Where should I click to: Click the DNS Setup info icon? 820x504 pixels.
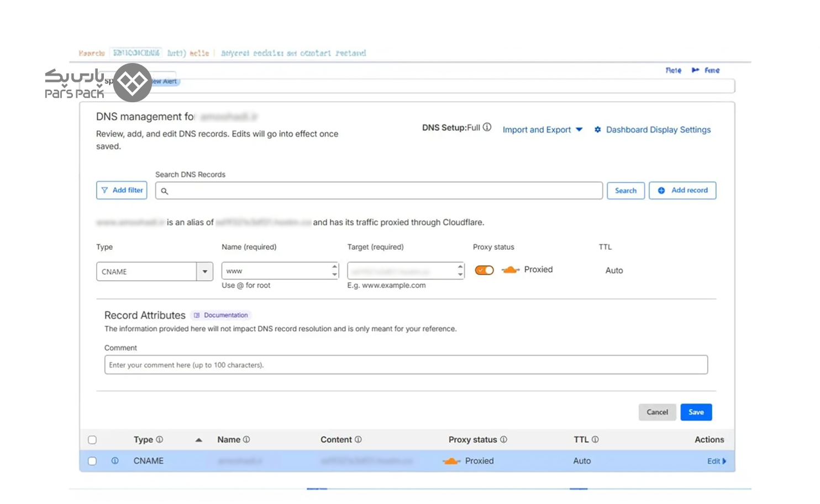point(487,127)
